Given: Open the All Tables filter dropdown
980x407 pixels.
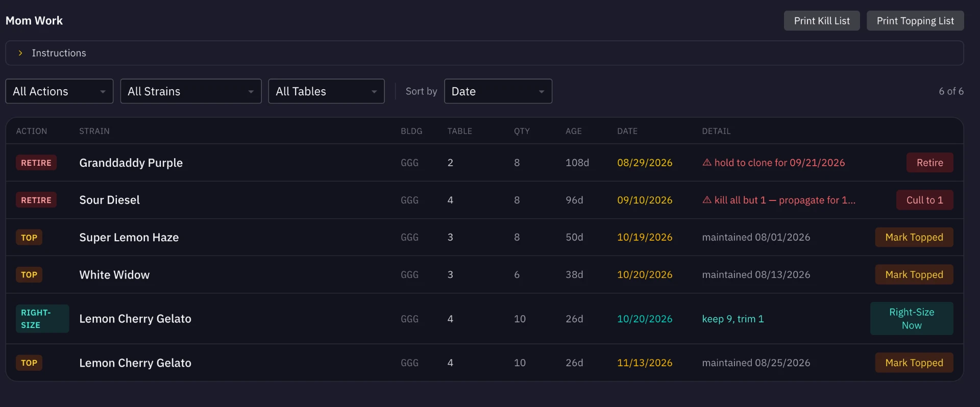Looking at the screenshot, I should tap(326, 91).
